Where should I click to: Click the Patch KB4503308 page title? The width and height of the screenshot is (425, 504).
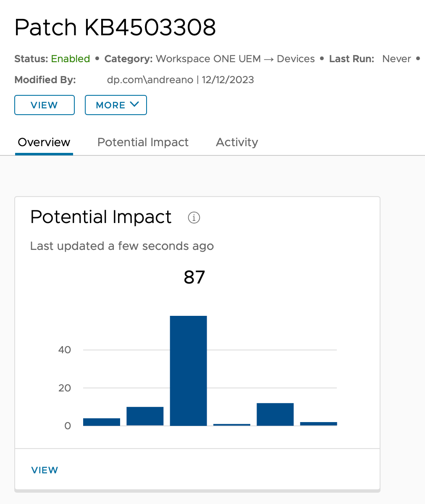pyautogui.click(x=115, y=27)
